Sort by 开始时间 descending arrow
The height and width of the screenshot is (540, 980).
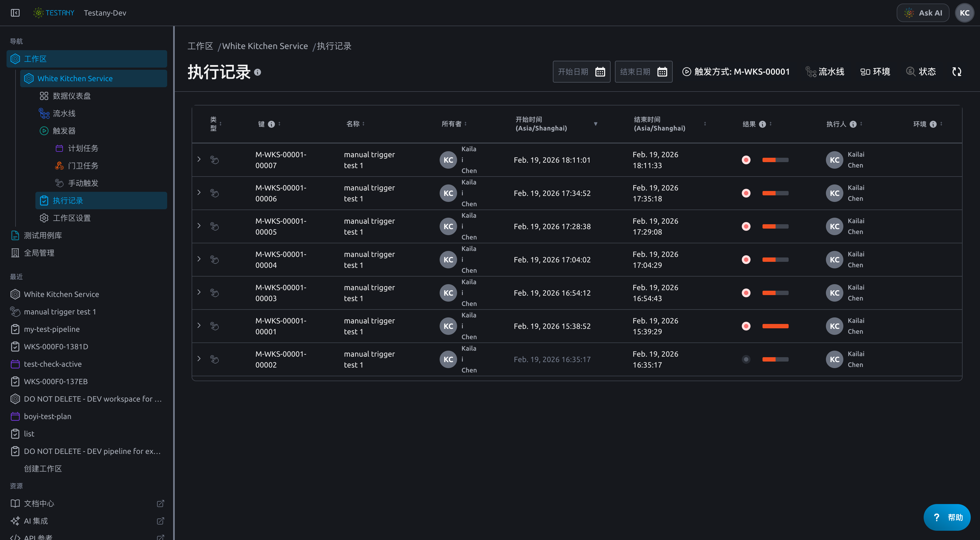(596, 124)
